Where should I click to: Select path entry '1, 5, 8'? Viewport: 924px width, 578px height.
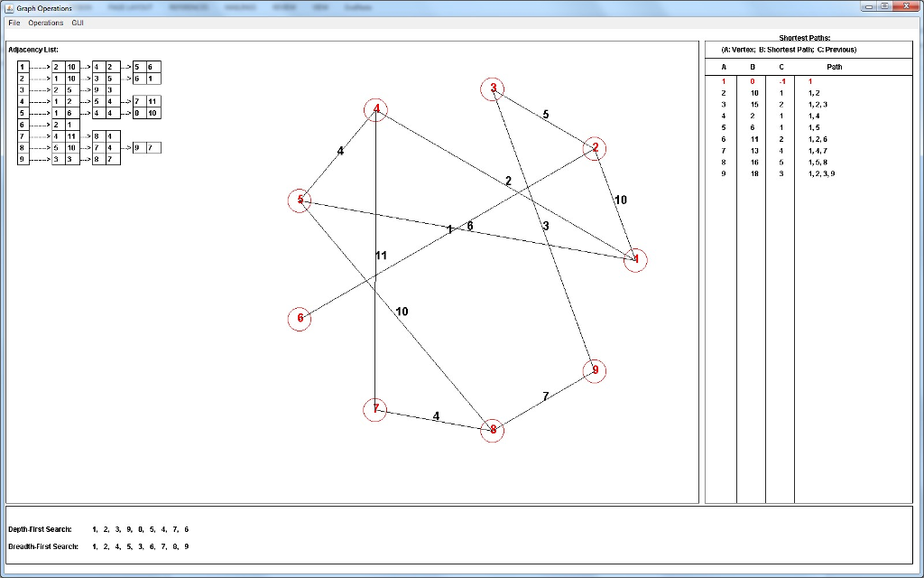tap(818, 163)
